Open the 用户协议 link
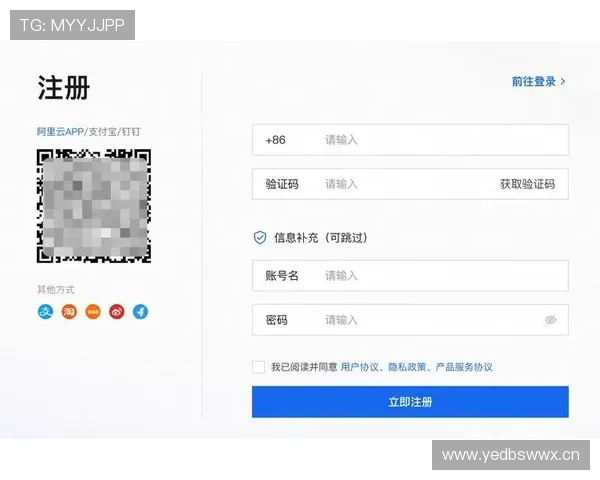The height and width of the screenshot is (480, 600). (x=359, y=367)
